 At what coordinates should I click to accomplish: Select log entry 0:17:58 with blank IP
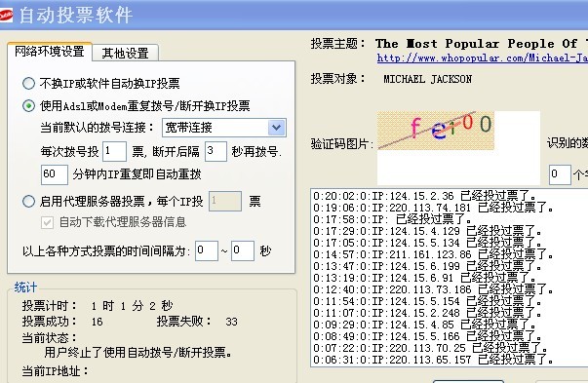[392, 219]
